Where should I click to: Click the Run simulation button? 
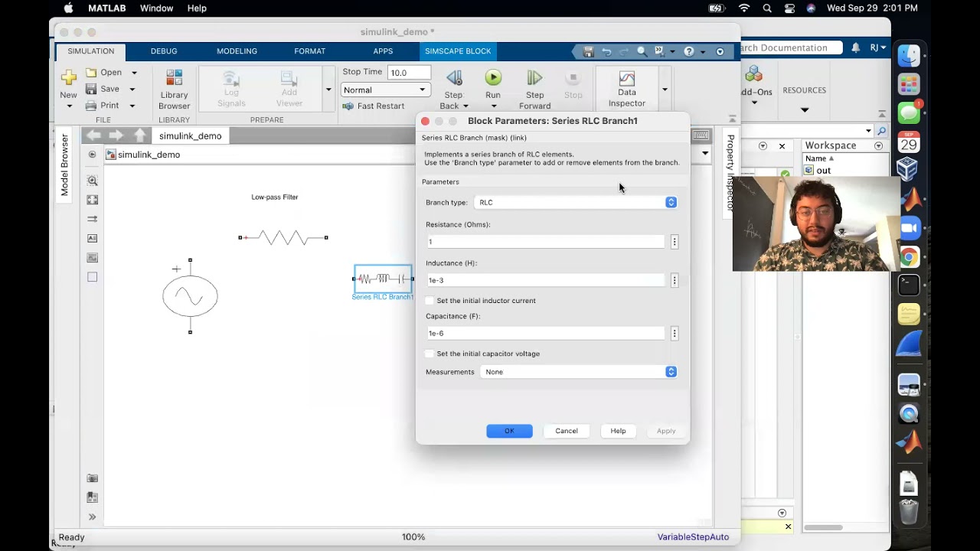click(x=493, y=77)
